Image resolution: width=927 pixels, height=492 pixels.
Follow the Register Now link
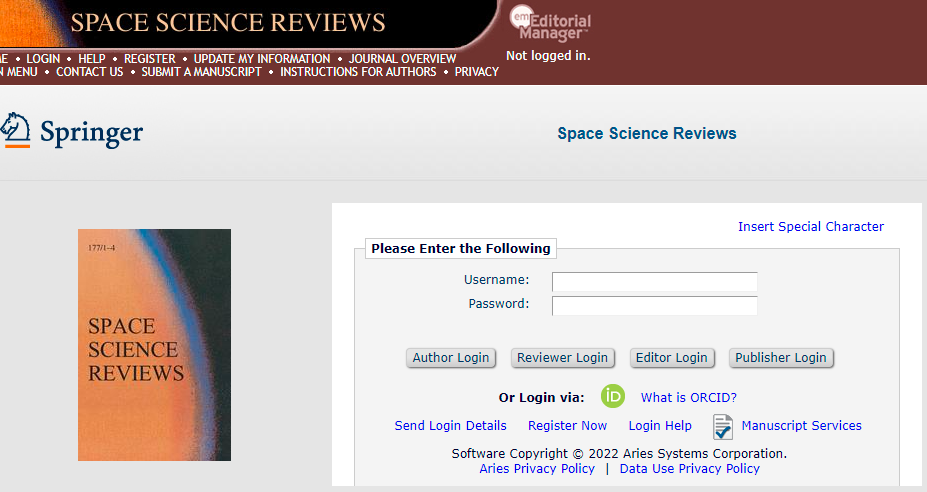coord(567,426)
